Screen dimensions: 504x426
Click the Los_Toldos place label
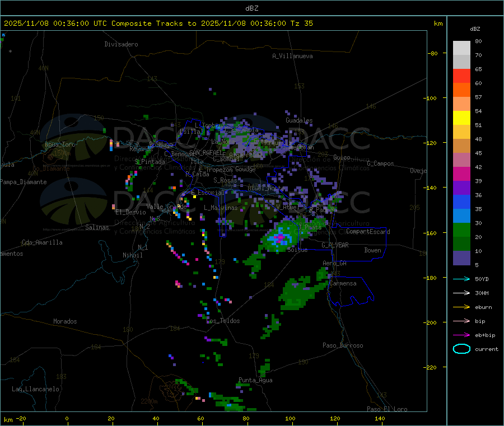click(x=223, y=321)
